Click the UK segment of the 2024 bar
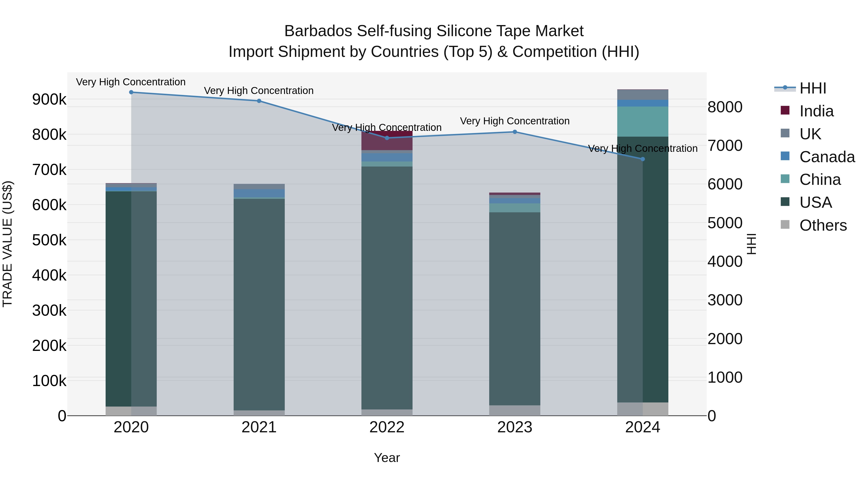The image size is (868, 488). point(643,95)
